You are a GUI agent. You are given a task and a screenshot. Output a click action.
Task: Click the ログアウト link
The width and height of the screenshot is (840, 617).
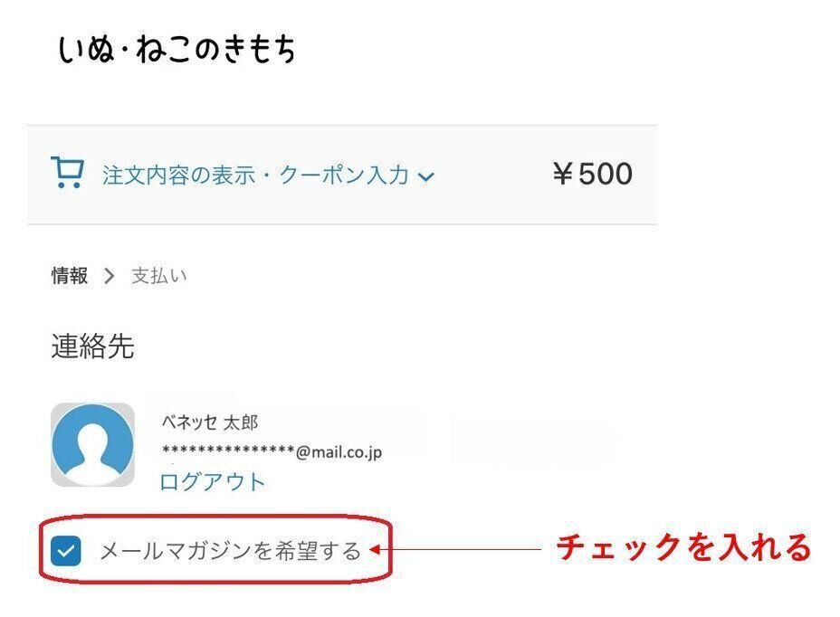214,482
